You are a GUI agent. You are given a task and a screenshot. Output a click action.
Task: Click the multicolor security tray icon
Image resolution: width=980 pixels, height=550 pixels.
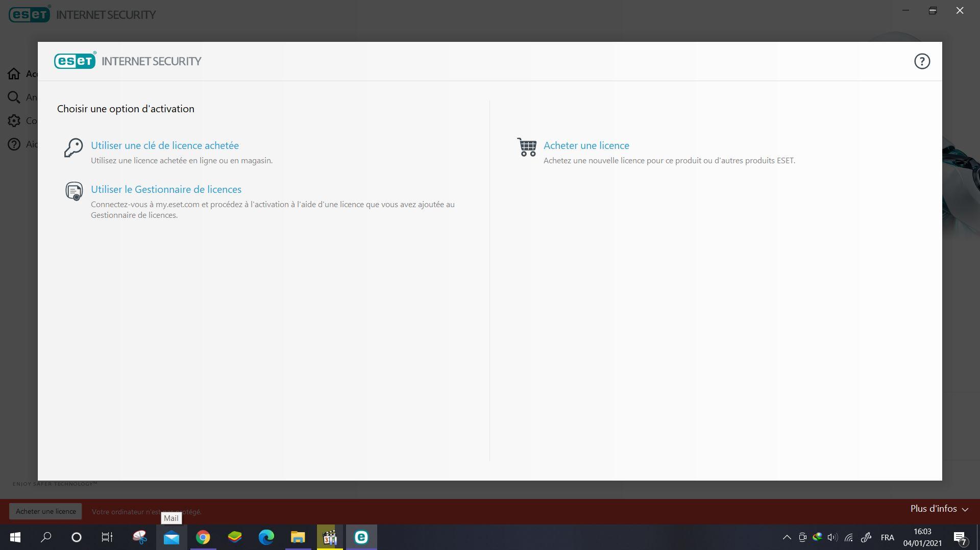coord(817,537)
